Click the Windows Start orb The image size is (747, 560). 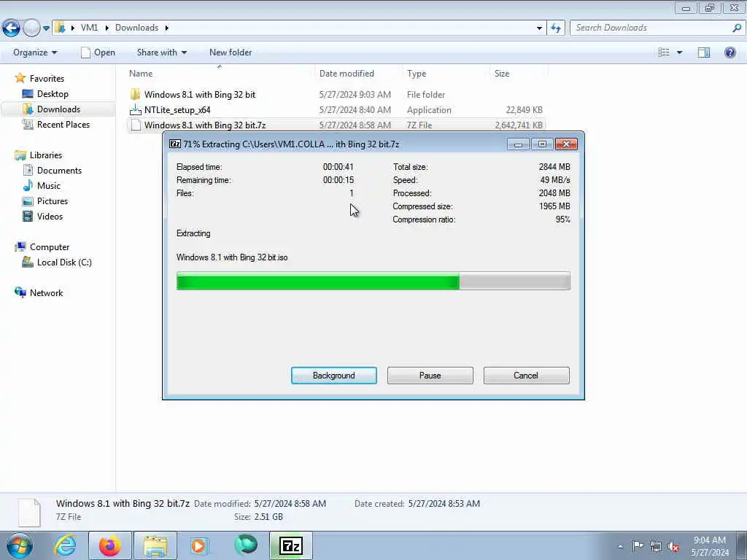pyautogui.click(x=20, y=545)
